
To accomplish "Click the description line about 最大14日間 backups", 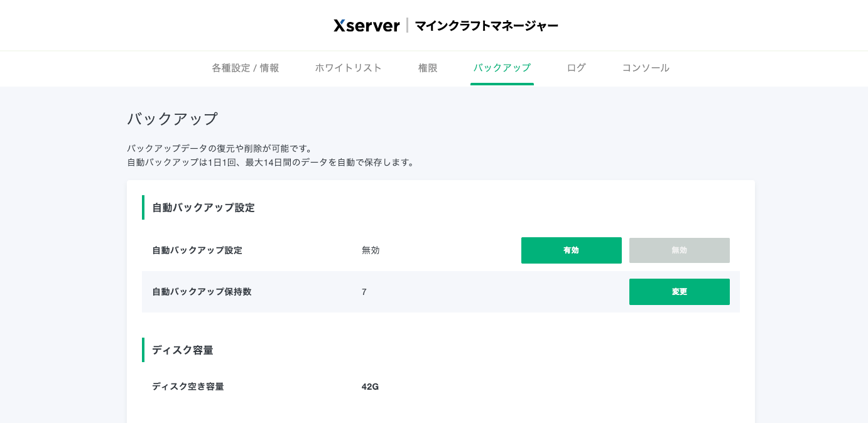I will click(x=271, y=163).
